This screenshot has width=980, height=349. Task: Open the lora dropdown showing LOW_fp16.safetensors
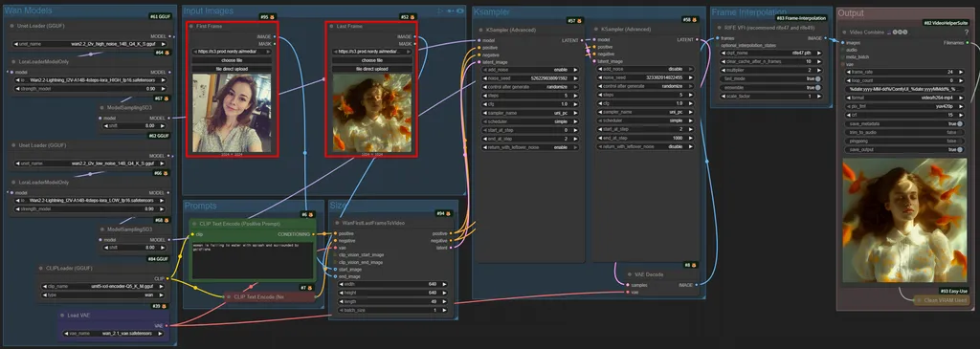(x=90, y=201)
